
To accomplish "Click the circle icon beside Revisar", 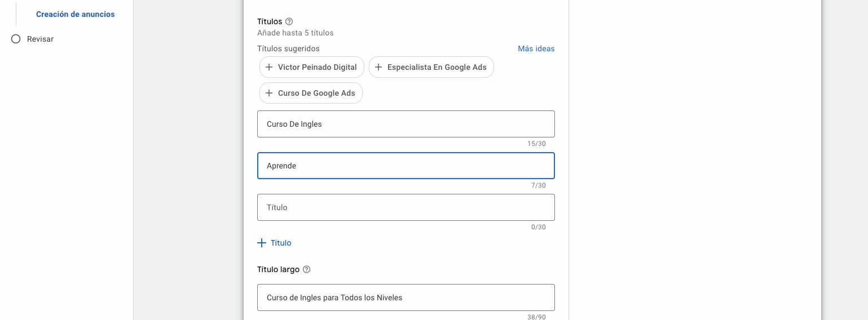I will point(16,39).
